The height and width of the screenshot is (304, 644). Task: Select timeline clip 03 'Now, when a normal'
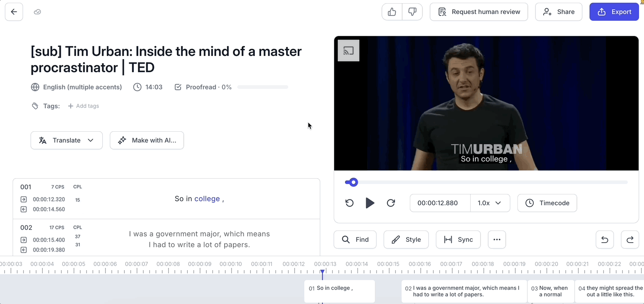click(551, 291)
